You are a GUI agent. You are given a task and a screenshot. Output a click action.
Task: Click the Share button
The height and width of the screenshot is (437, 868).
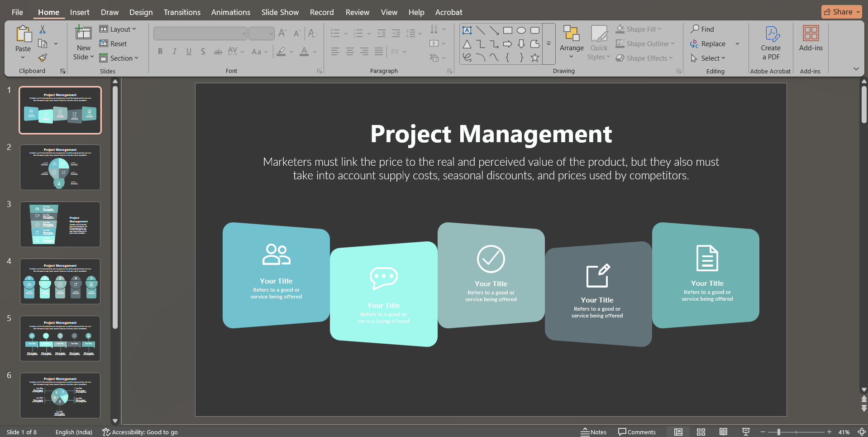point(840,11)
